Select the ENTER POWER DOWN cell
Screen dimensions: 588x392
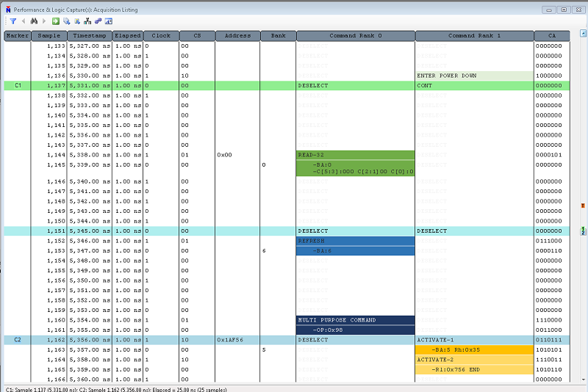pos(474,76)
